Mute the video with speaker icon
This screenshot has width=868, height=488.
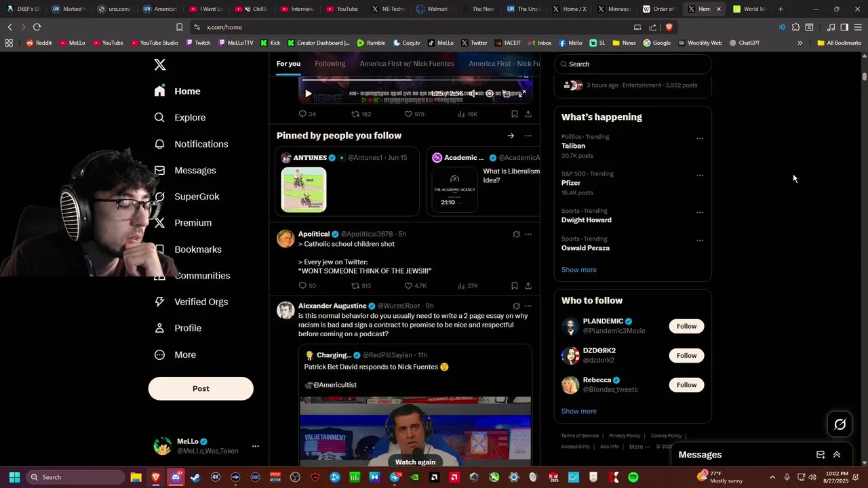473,94
